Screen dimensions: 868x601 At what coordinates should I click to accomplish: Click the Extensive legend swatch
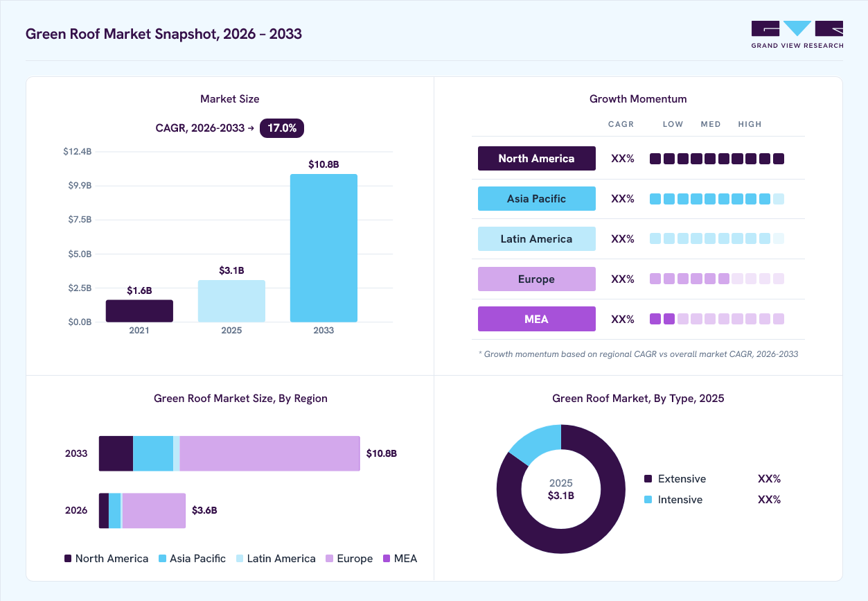(648, 479)
